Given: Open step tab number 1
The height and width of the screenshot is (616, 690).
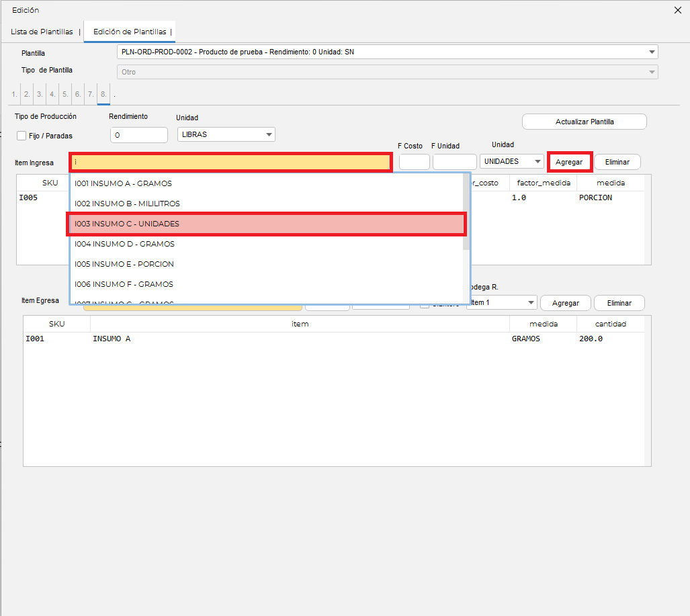Looking at the screenshot, I should 14,94.
